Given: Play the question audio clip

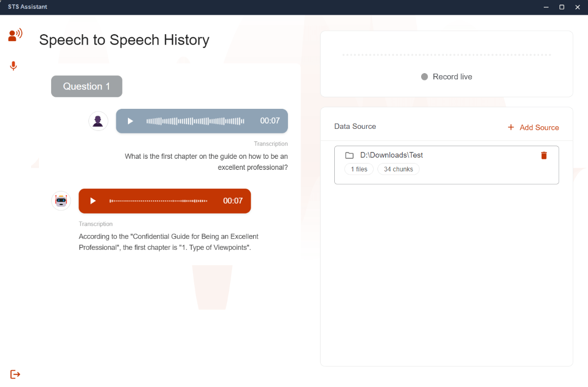Looking at the screenshot, I should pyautogui.click(x=129, y=120).
